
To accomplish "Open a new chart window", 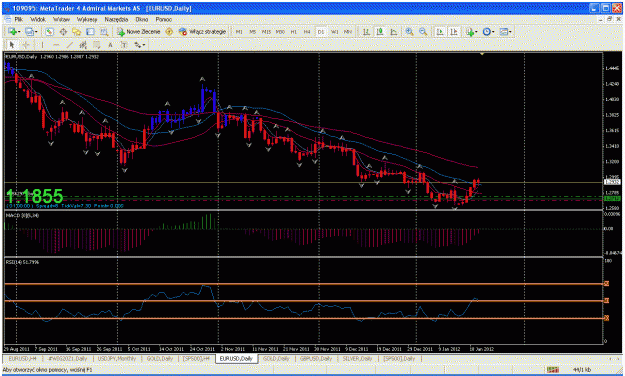I will 12,31.
